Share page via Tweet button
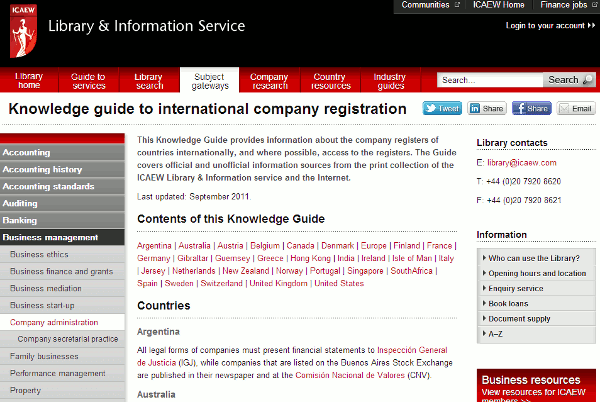The image size is (600, 402). pyautogui.click(x=442, y=109)
